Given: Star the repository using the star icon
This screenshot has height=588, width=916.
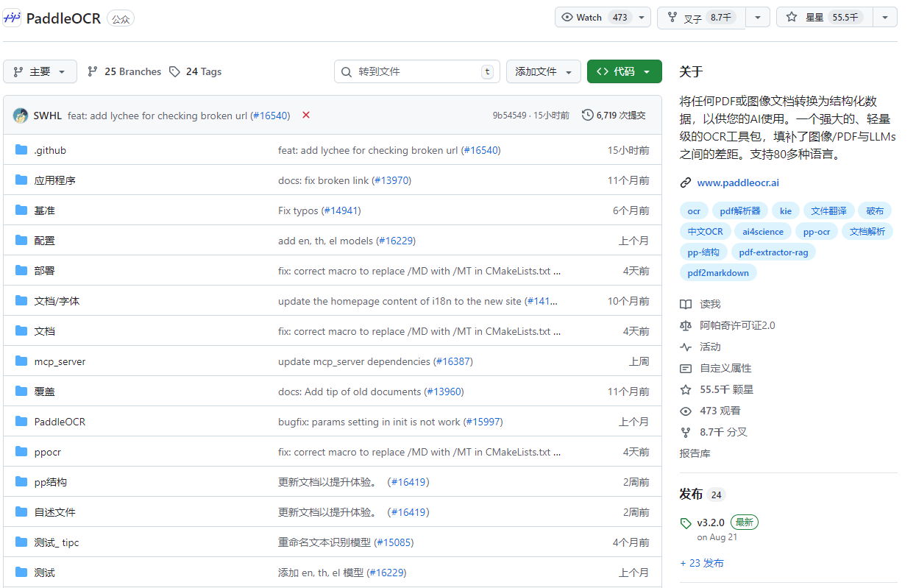Looking at the screenshot, I should 791,17.
